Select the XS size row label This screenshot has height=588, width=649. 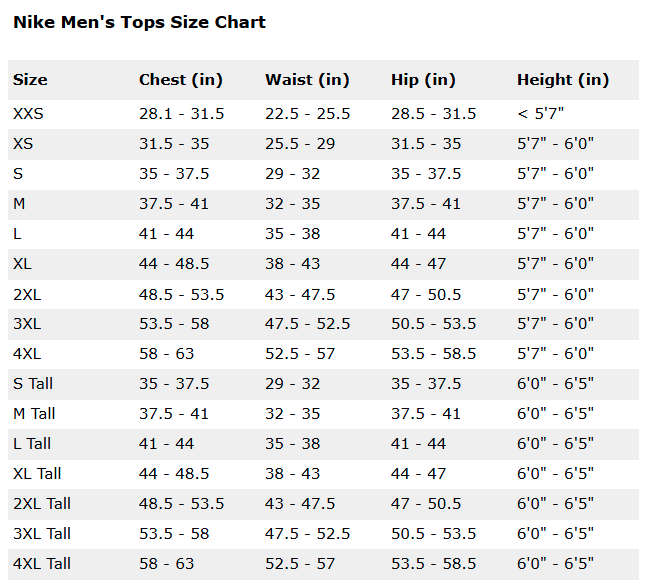23,144
